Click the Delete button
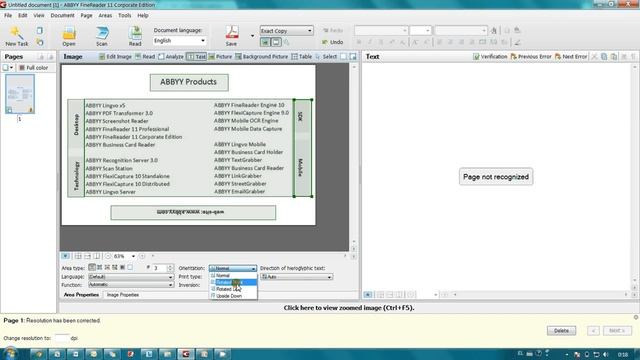The width and height of the screenshot is (640, 360). pyautogui.click(x=561, y=331)
